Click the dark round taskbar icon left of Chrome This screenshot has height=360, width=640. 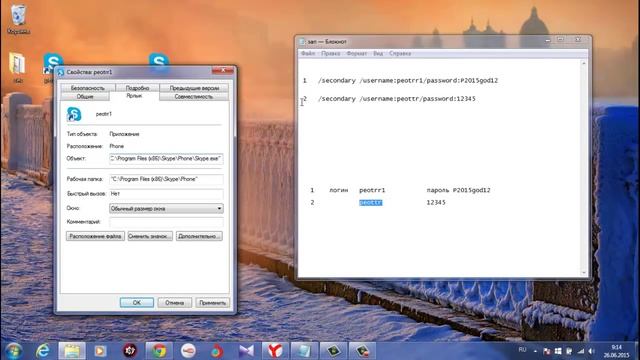tap(130, 351)
